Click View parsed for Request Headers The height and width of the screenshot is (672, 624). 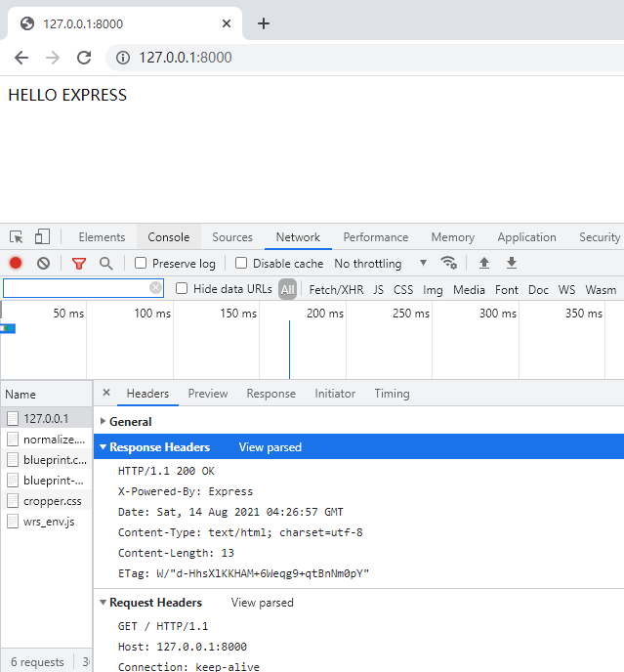pyautogui.click(x=263, y=602)
